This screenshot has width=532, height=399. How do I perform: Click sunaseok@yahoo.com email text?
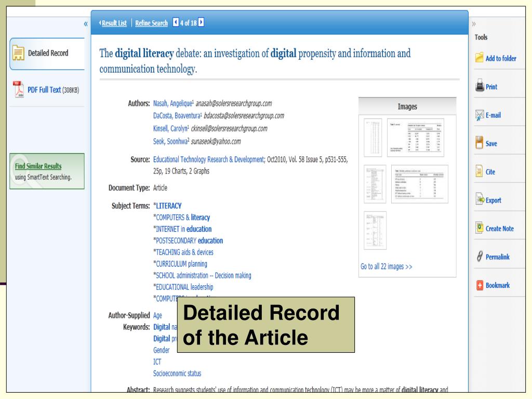[216, 141]
